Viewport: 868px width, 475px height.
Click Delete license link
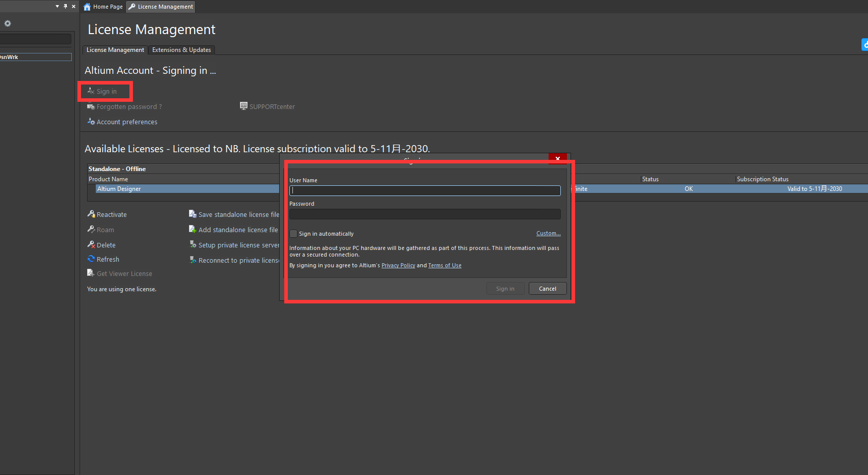pos(106,245)
